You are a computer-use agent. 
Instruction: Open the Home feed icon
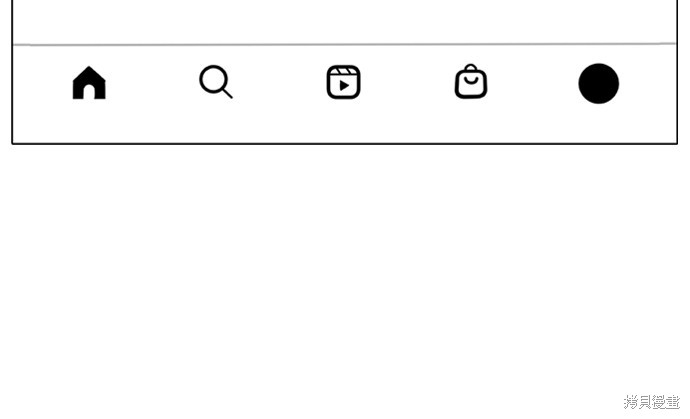coord(89,83)
